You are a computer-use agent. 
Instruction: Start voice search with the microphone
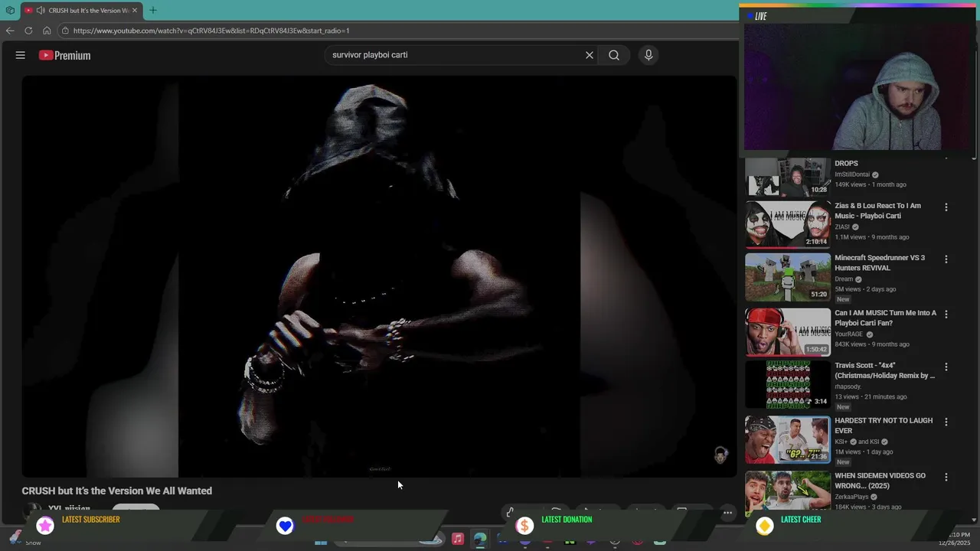pos(648,55)
